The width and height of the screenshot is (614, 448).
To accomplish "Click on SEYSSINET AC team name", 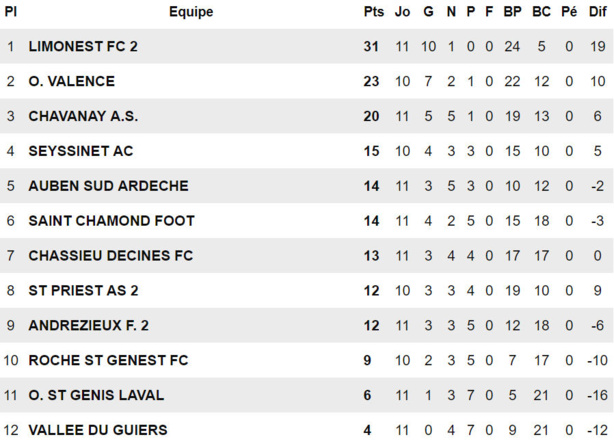I will [x=80, y=151].
